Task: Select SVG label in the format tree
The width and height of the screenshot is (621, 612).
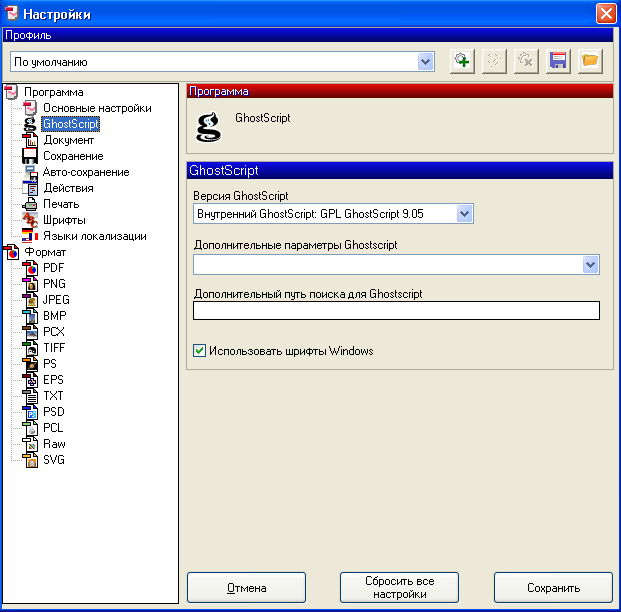Action: [54, 460]
